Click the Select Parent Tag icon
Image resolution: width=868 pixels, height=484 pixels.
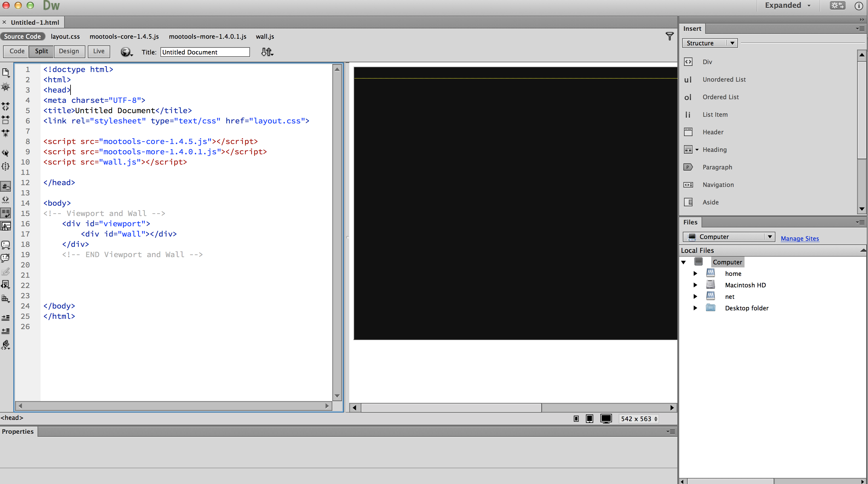[6, 153]
